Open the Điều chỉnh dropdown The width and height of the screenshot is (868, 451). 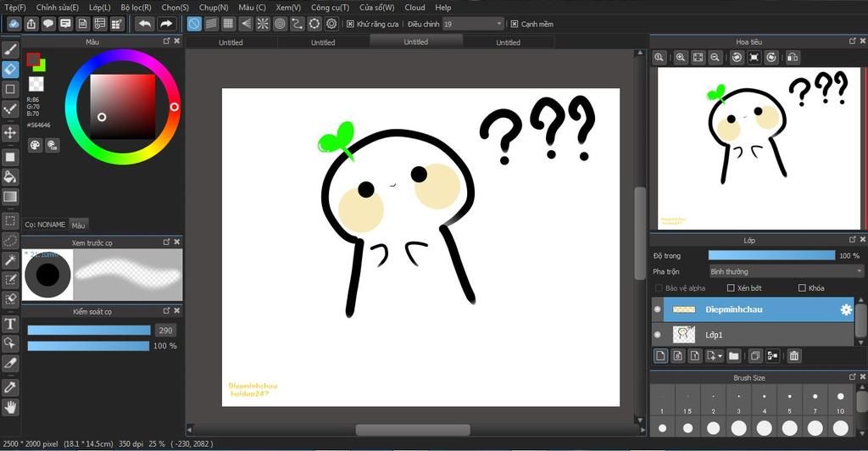coord(473,24)
